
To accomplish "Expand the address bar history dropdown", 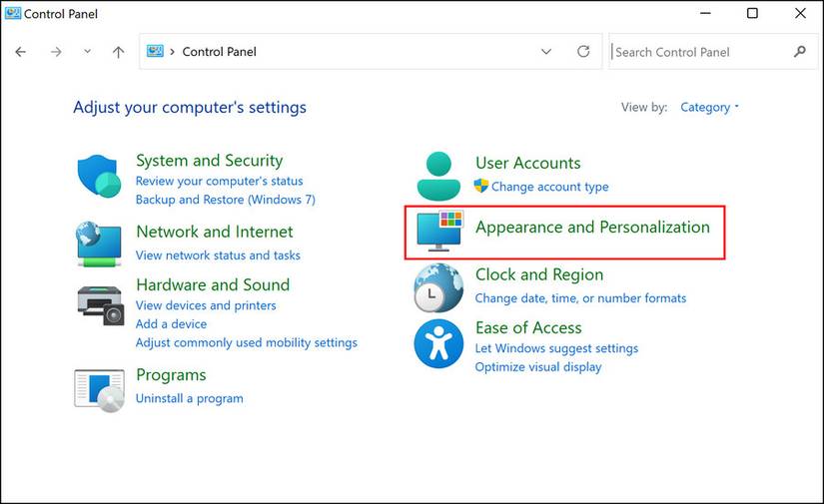I will 546,52.
